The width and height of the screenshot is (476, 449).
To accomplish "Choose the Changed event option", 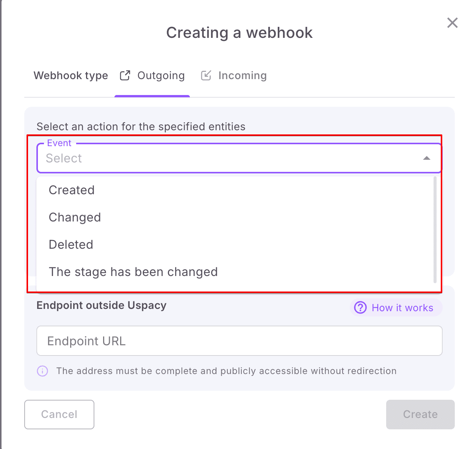I will (75, 217).
